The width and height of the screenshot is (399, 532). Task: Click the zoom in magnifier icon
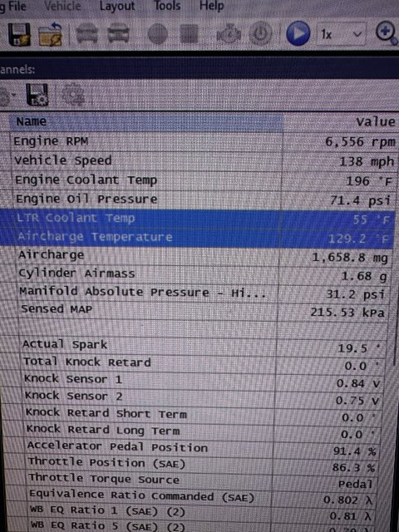click(387, 34)
